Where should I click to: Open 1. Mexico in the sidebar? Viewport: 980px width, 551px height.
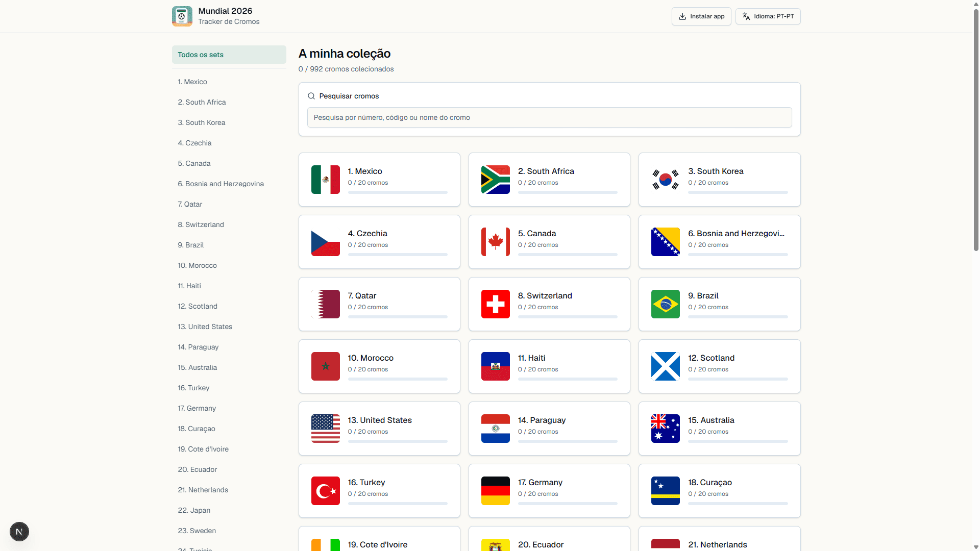(229, 82)
